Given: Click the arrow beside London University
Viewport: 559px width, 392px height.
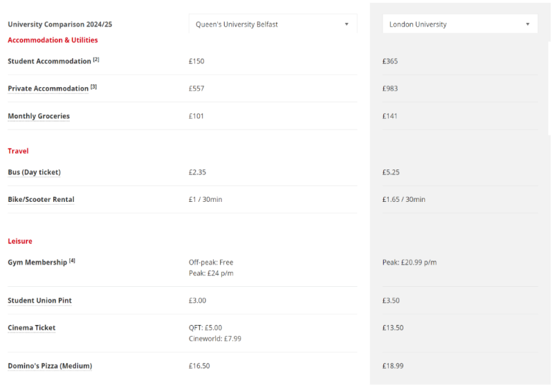Looking at the screenshot, I should tap(528, 24).
